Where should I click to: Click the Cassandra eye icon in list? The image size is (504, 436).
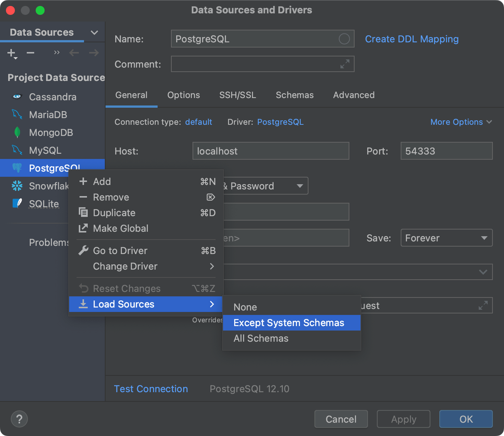pos(17,97)
